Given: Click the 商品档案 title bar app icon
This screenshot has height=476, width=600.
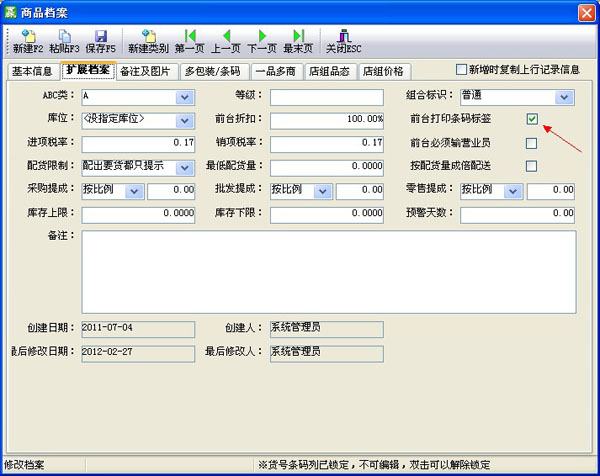Looking at the screenshot, I should (x=10, y=12).
